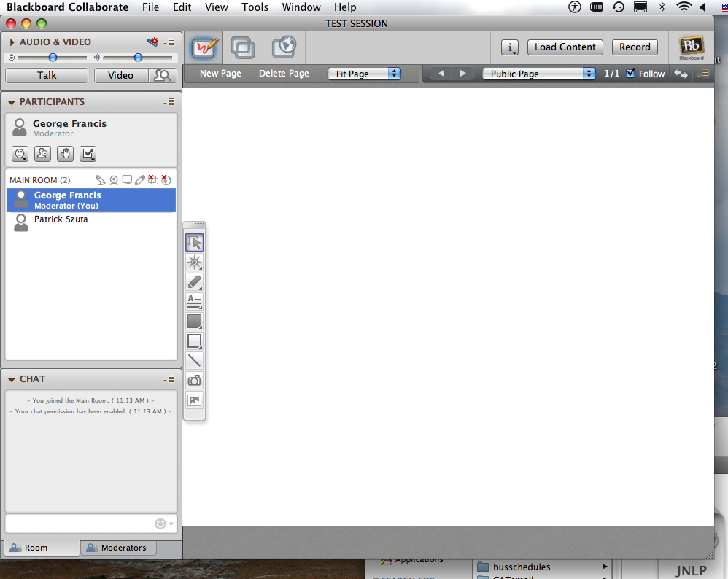Screen dimensions: 728x579
Task: Open the Fit Page zoom dropdown
Action: (x=364, y=74)
